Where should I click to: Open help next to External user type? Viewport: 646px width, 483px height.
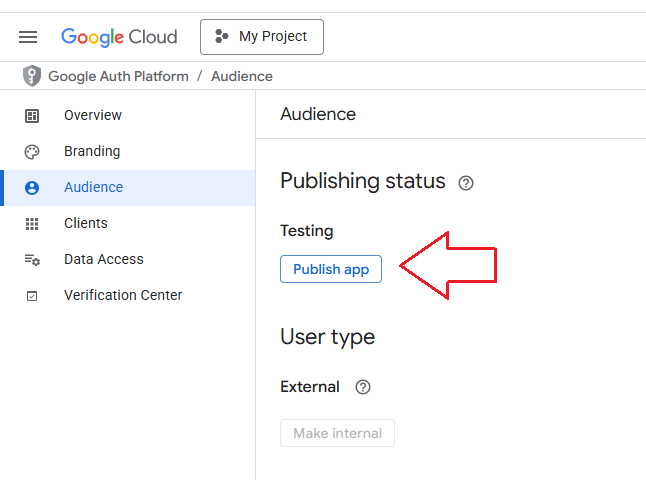(363, 387)
